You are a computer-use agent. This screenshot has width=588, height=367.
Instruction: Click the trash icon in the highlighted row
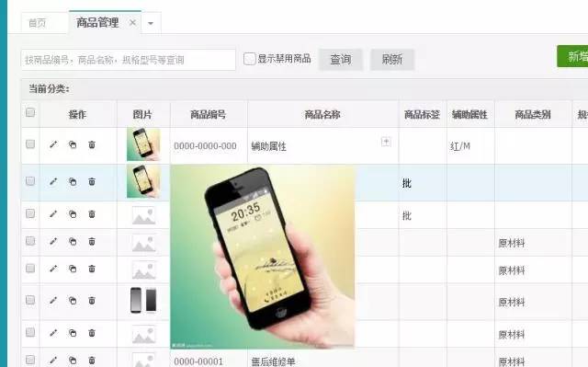click(92, 181)
